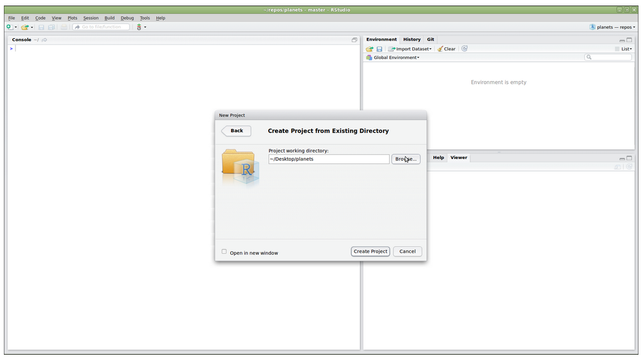The height and width of the screenshot is (358, 644).
Task: Click the version control Git toolbar icon
Action: (139, 27)
